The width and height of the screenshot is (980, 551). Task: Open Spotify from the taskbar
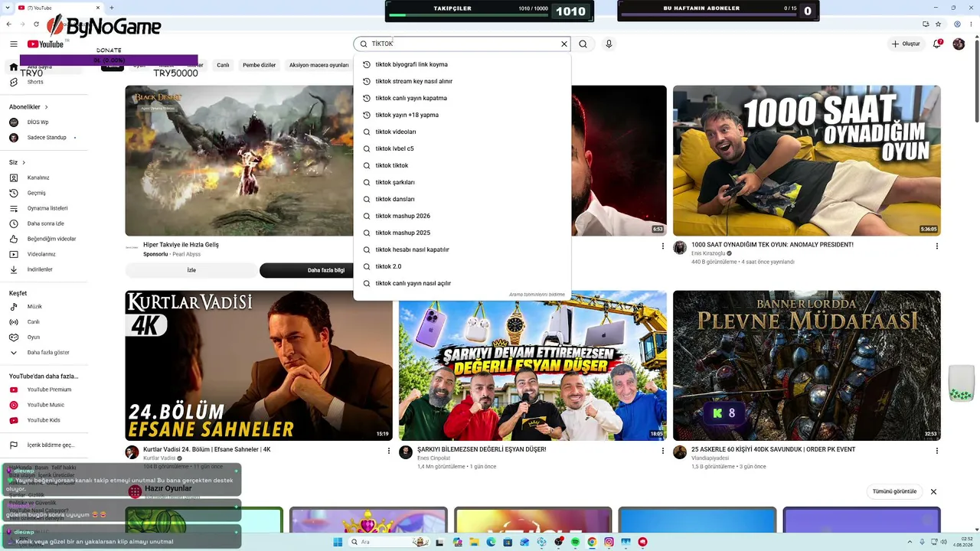click(576, 542)
